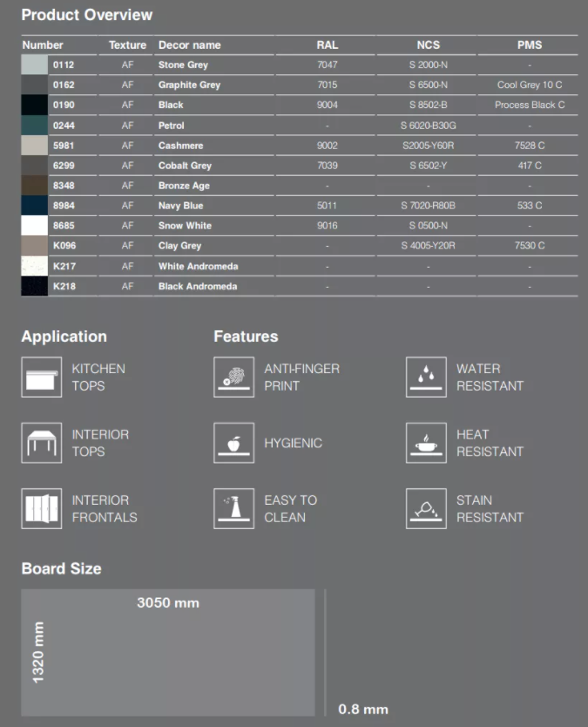Click the decor name Navy Blue
The width and height of the screenshot is (588, 727).
pyautogui.click(x=180, y=206)
